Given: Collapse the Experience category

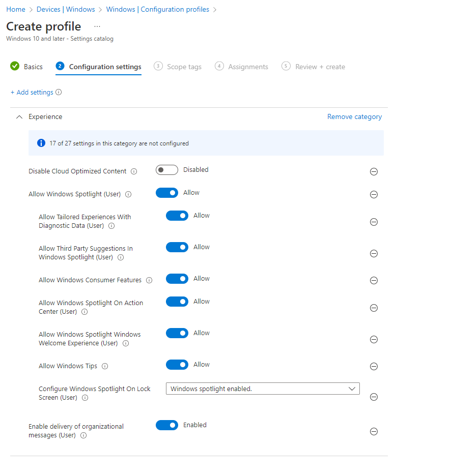Looking at the screenshot, I should [19, 117].
